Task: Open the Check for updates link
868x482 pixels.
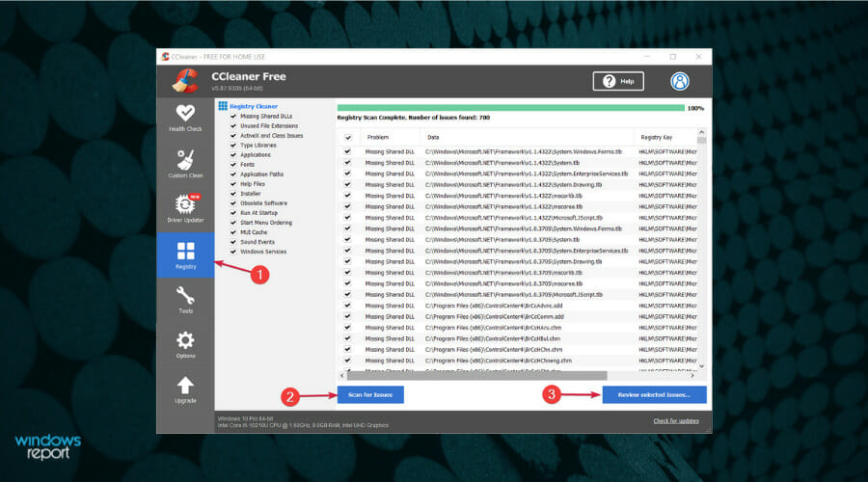Action: click(676, 421)
